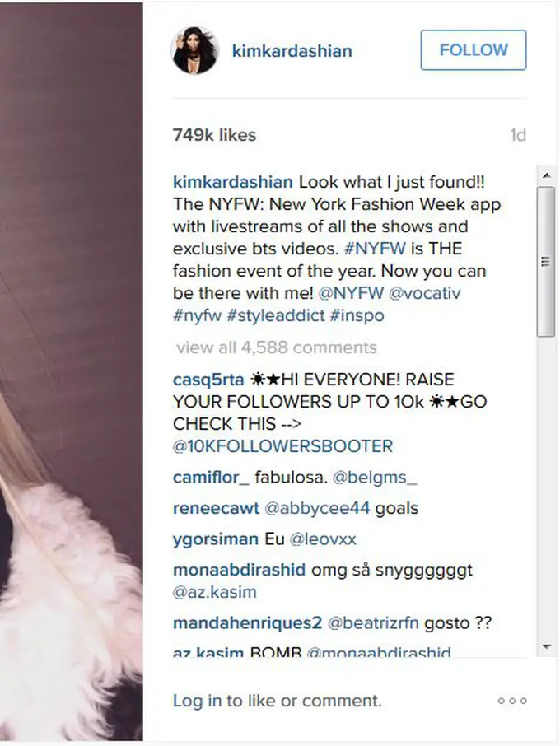Image resolution: width=560 pixels, height=746 pixels.
Task: Open the @beatrizrfn mention
Action: 374,622
